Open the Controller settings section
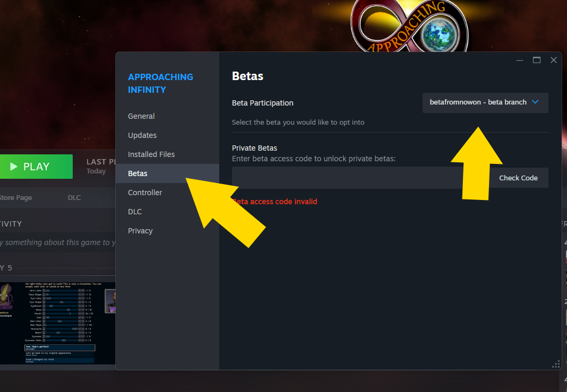567x392 pixels. (167, 193)
